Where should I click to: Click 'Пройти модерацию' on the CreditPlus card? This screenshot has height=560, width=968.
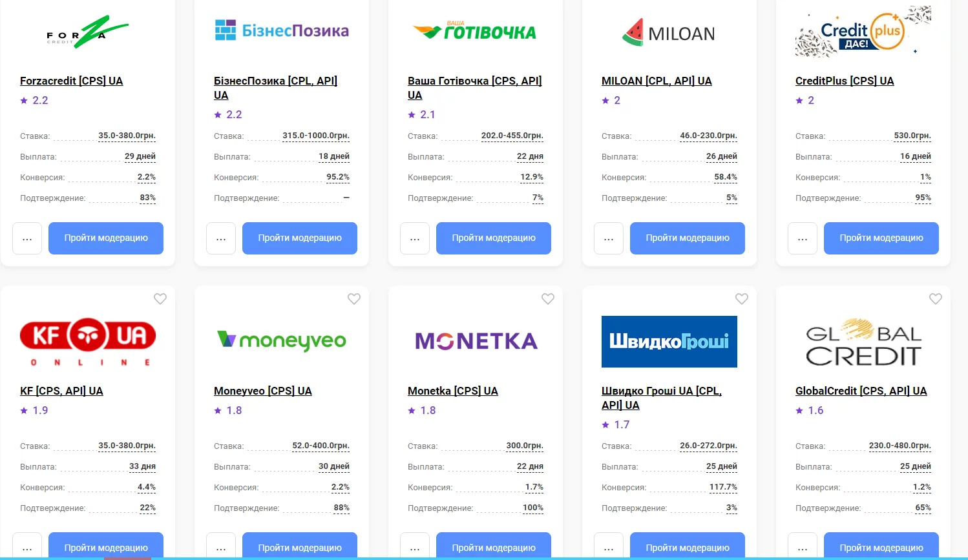pos(881,238)
